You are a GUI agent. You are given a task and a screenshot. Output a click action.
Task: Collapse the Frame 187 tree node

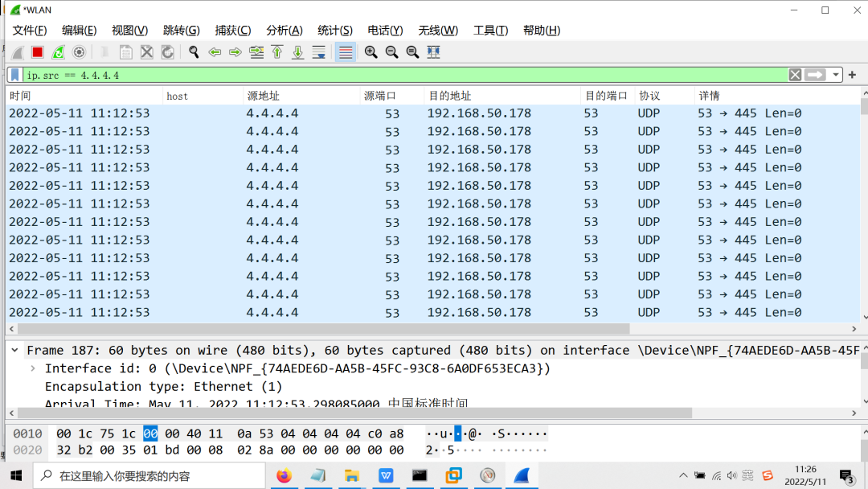[x=15, y=351]
